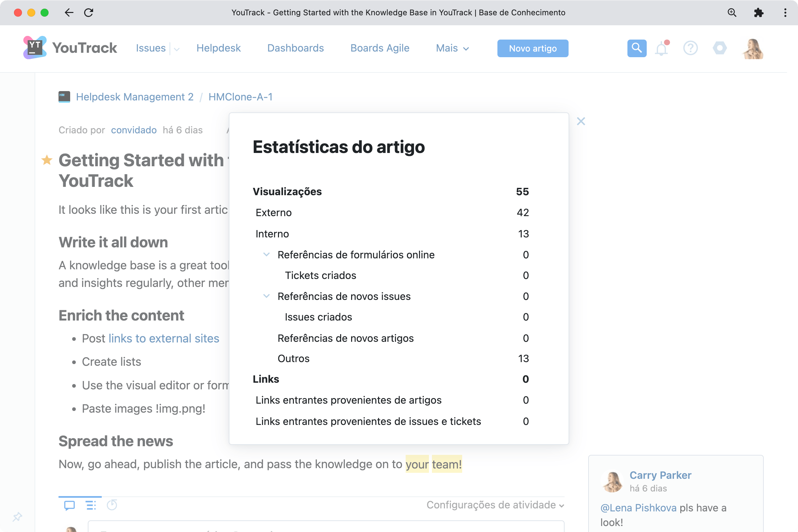Open the search panel

pyautogui.click(x=636, y=48)
